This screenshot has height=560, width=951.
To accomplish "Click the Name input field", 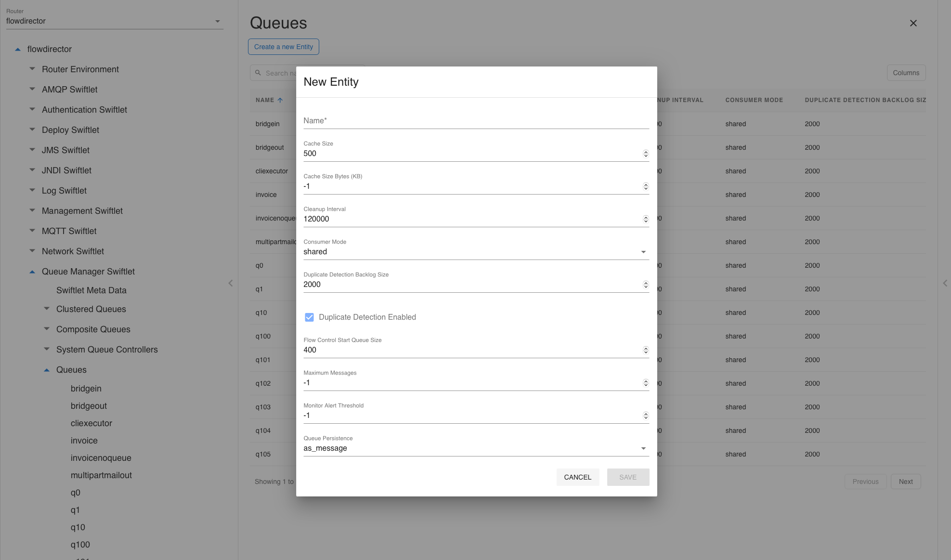I will pos(476,121).
